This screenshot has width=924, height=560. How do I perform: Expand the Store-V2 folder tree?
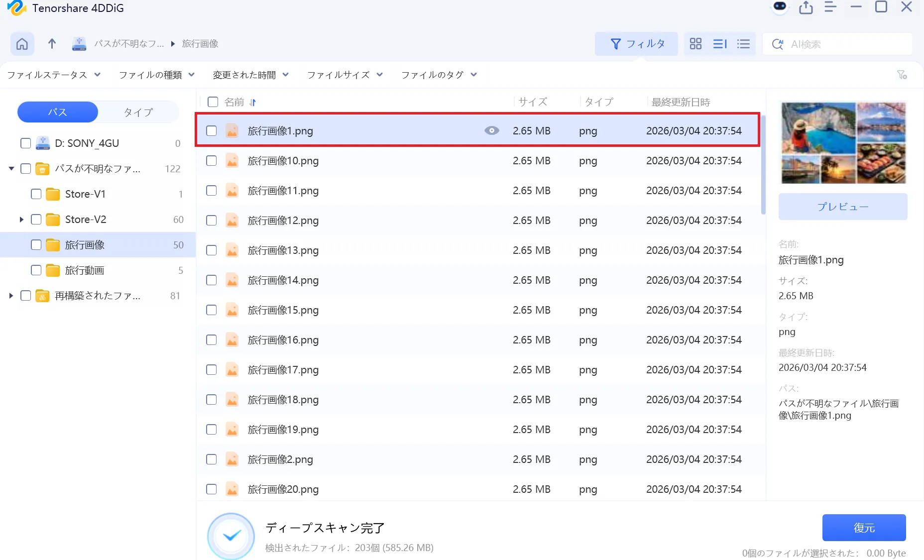coord(21,219)
